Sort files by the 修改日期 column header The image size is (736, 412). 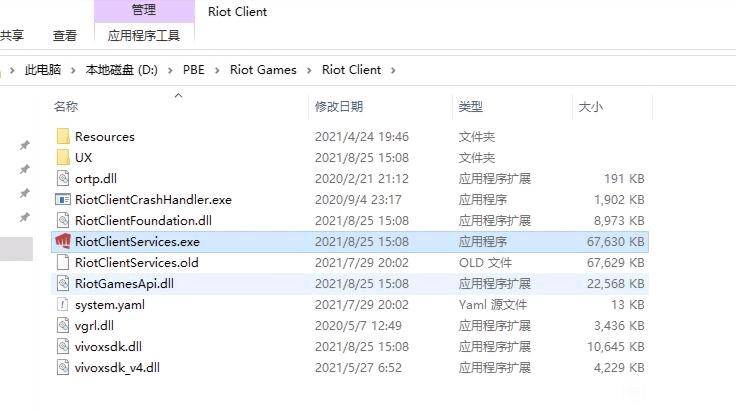338,107
